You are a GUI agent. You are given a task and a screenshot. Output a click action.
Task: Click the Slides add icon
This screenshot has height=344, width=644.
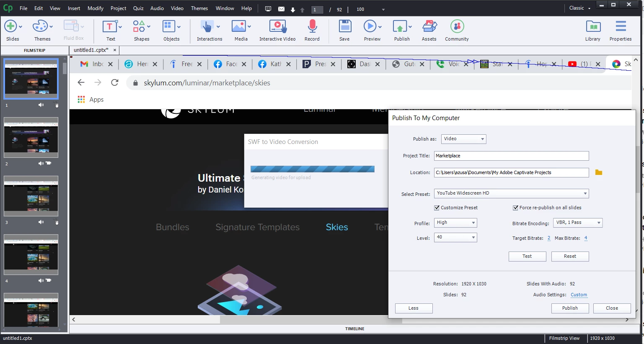tap(10, 26)
